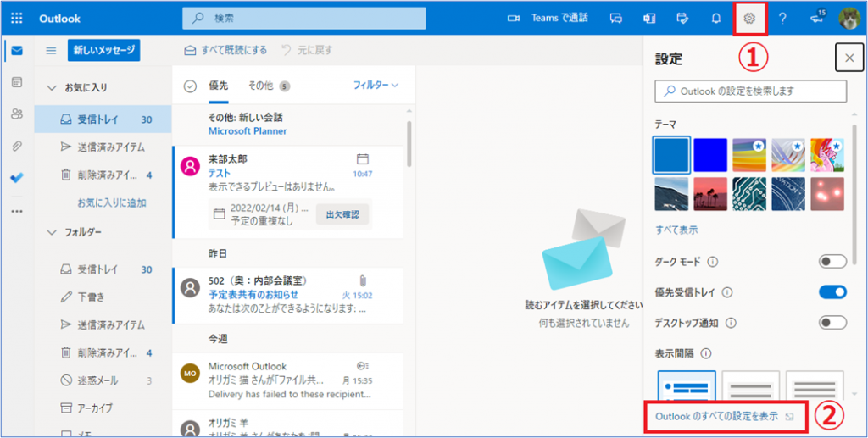The height and width of the screenshot is (438, 868).
Task: Select the Focused inbox tab
Action: 218,85
